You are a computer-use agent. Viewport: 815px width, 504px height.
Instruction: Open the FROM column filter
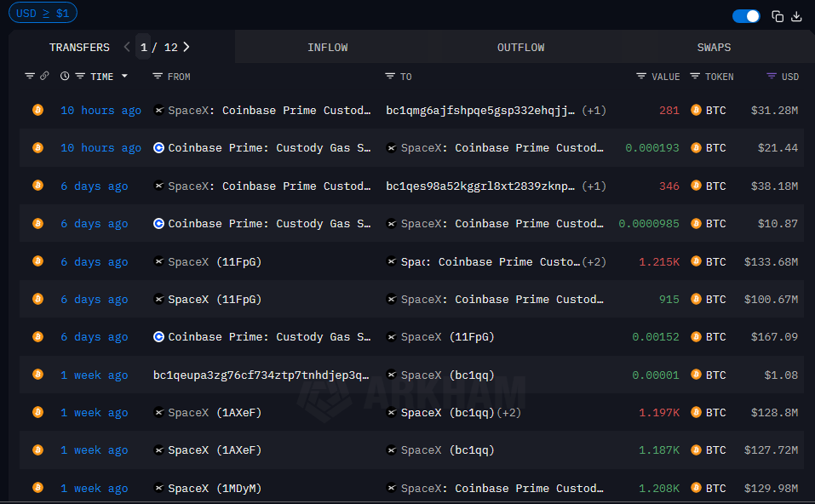158,77
